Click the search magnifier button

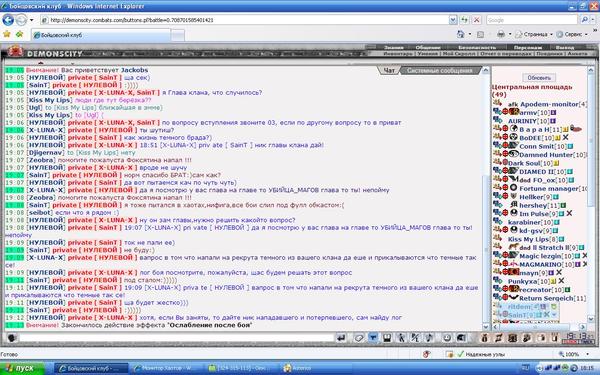point(584,20)
